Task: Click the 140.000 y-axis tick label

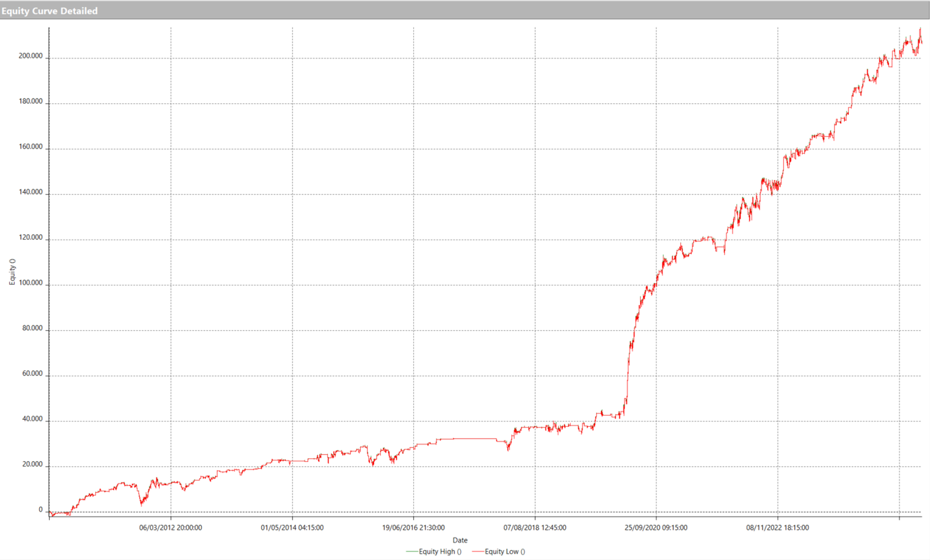Action: point(31,192)
